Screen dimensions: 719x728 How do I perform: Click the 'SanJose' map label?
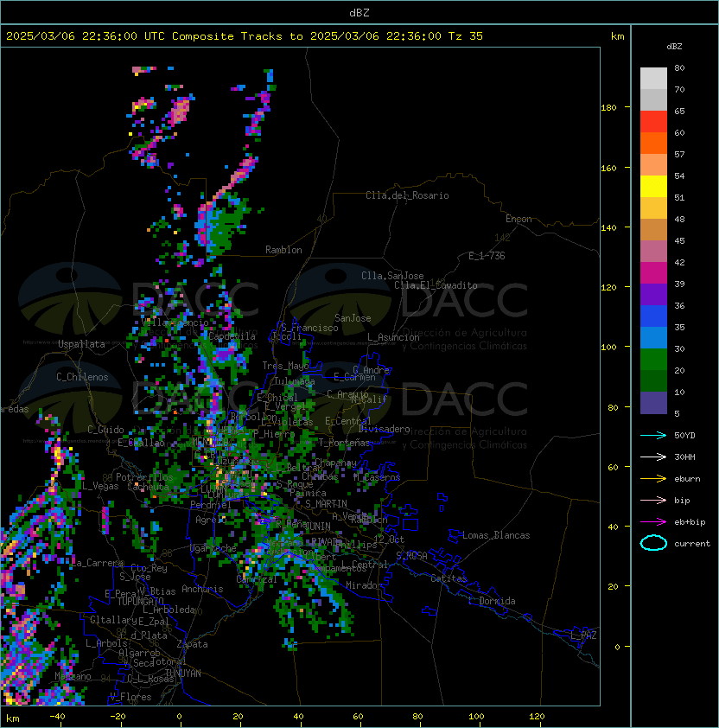pyautogui.click(x=353, y=318)
